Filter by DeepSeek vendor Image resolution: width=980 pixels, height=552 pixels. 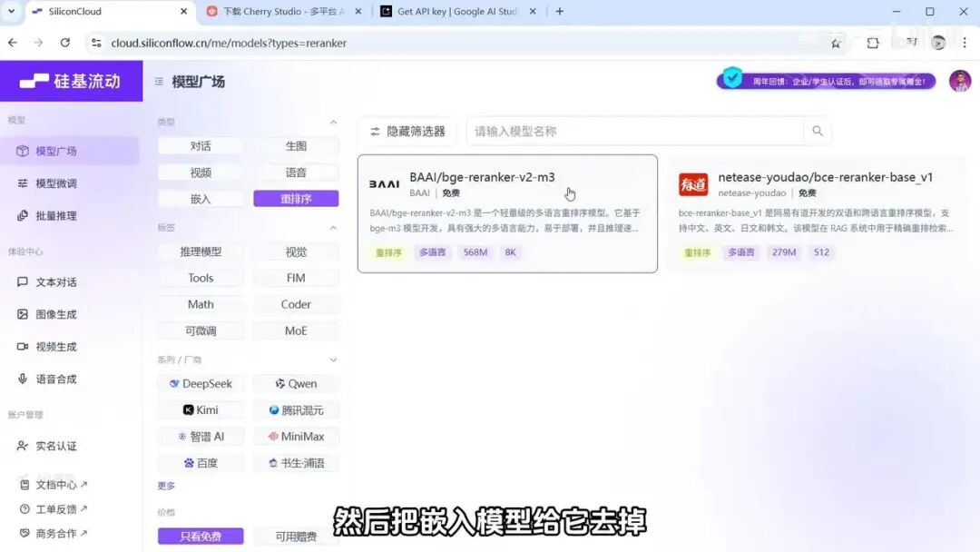(x=201, y=384)
